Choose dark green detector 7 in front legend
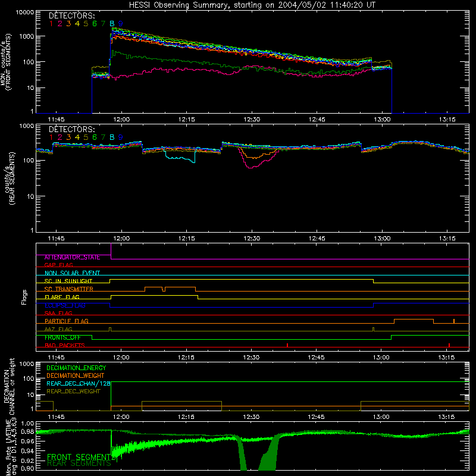 (x=103, y=23)
